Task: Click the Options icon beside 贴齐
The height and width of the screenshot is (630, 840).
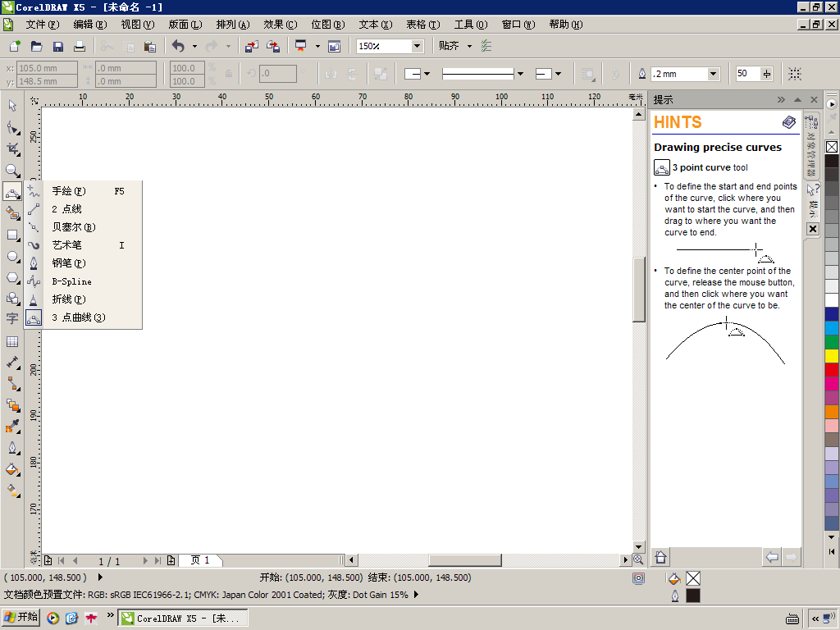Action: [486, 46]
